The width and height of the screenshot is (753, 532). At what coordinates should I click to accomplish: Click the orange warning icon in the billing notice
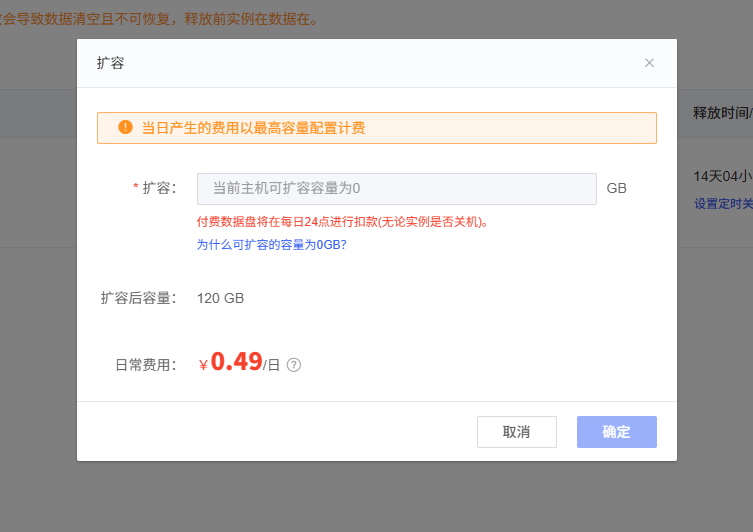125,127
